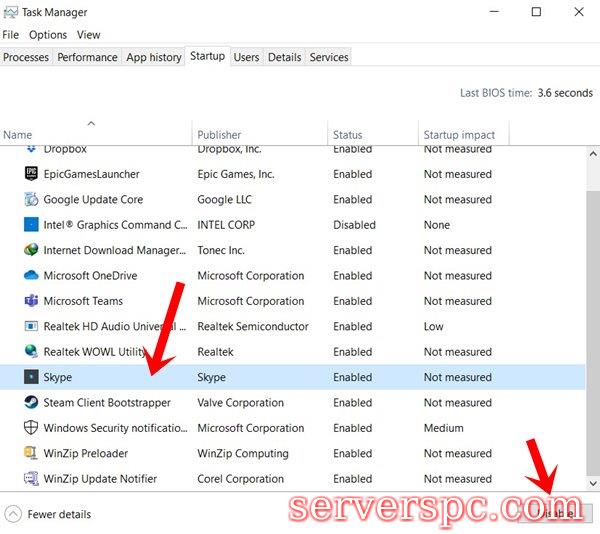Viewport: 600px width, 534px height.
Task: Click the Epic Games Launcher icon
Action: [30, 174]
